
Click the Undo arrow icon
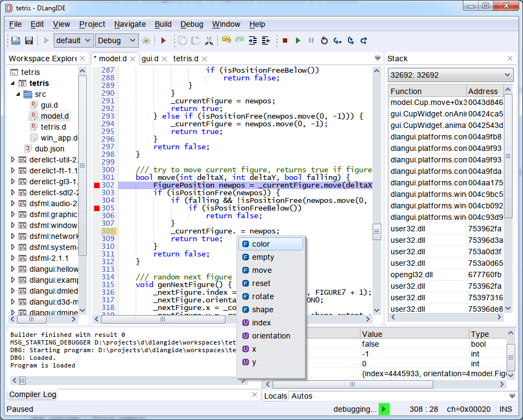(226, 40)
